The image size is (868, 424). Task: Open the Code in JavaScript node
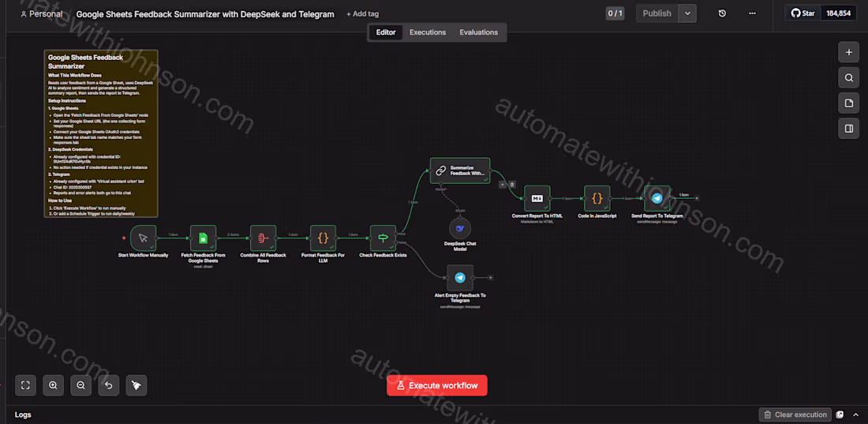coord(597,198)
